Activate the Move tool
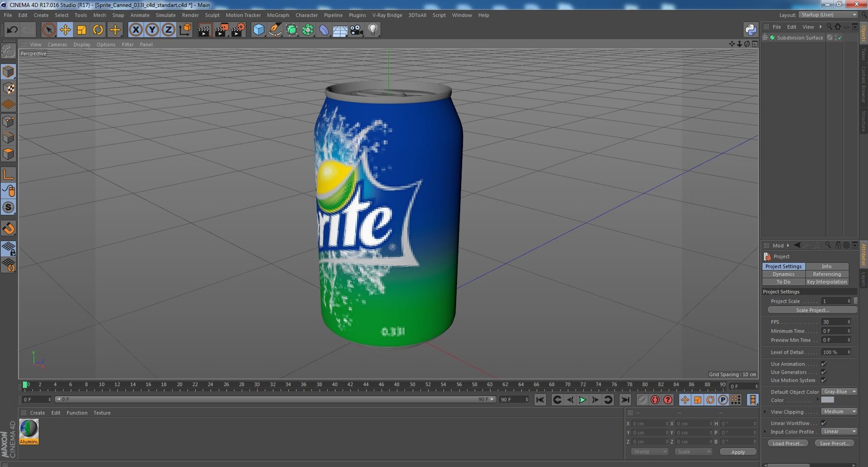This screenshot has width=868, height=467. pyautogui.click(x=65, y=30)
